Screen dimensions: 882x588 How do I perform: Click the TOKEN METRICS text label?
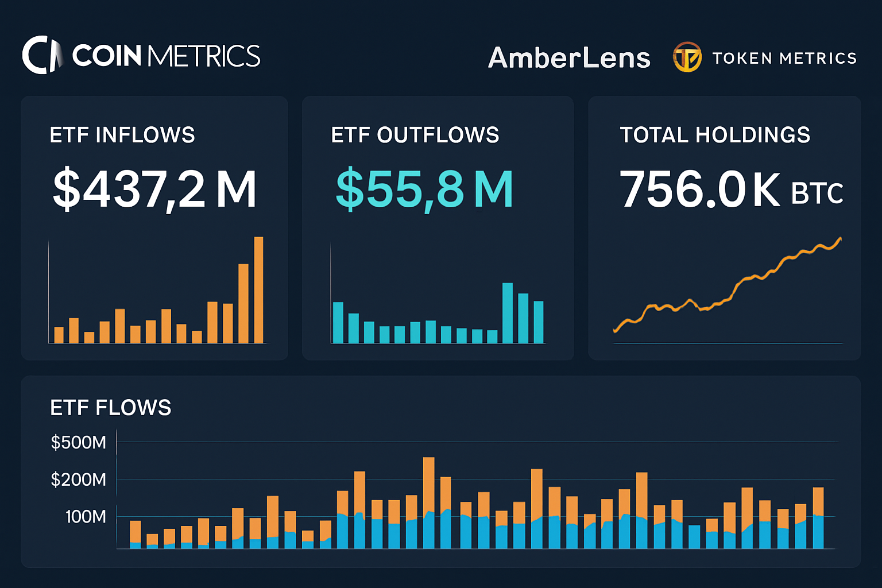coord(784,58)
